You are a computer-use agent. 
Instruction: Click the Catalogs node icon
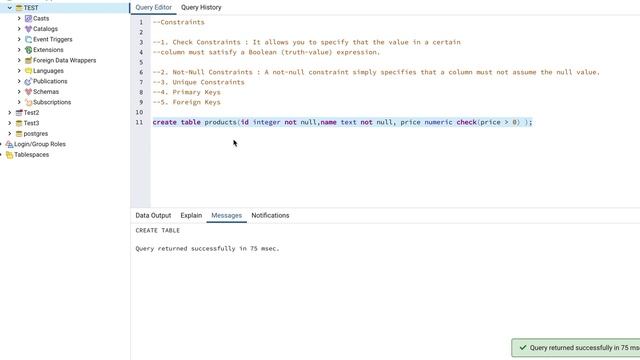28,29
